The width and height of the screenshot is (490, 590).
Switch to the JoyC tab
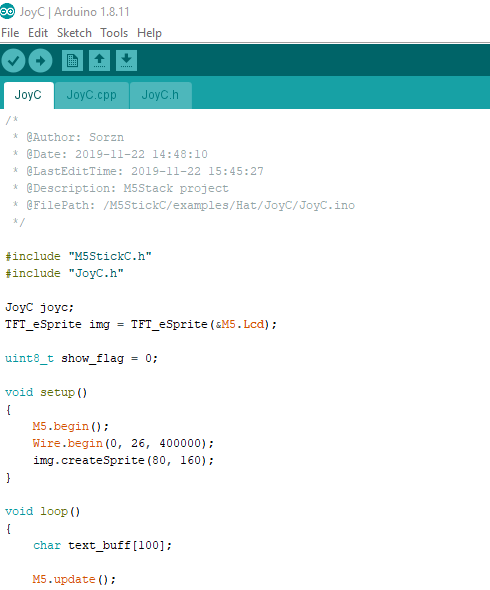(28, 95)
